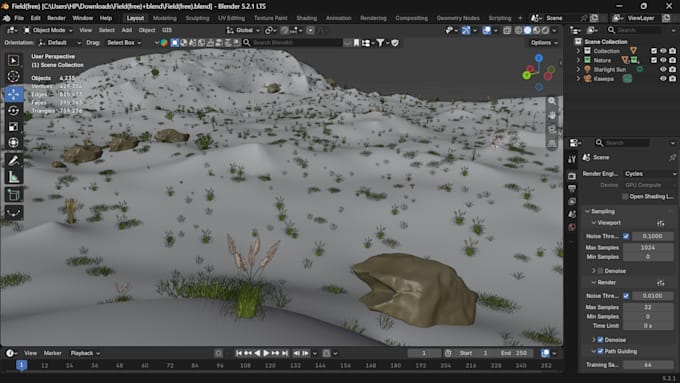Open the Object Mode dropdown
680x383 pixels.
[48, 30]
